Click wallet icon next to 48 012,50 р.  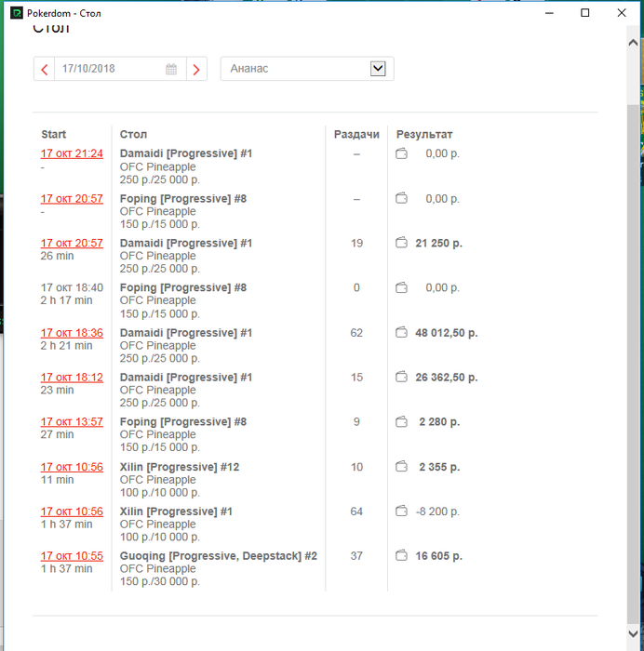click(401, 332)
